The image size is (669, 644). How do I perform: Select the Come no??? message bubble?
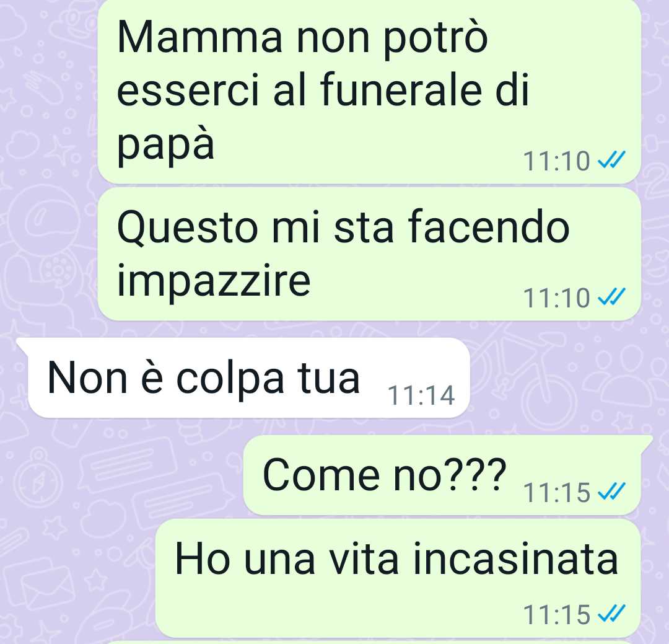(442, 475)
